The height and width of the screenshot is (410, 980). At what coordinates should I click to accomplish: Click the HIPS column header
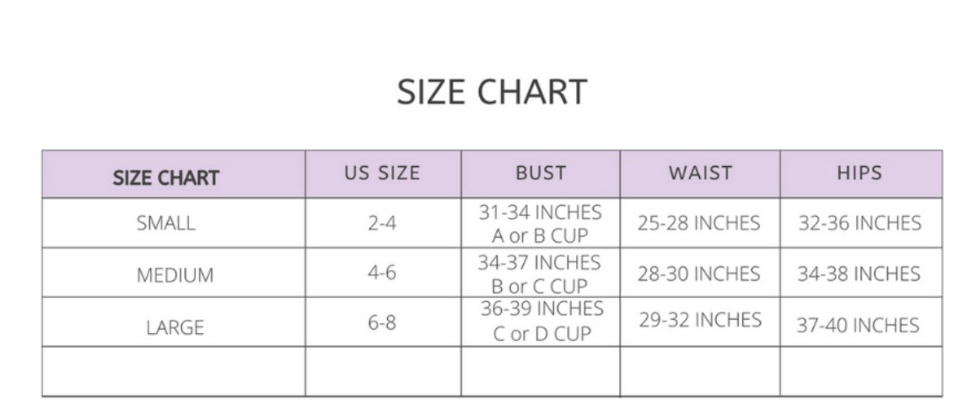click(859, 173)
